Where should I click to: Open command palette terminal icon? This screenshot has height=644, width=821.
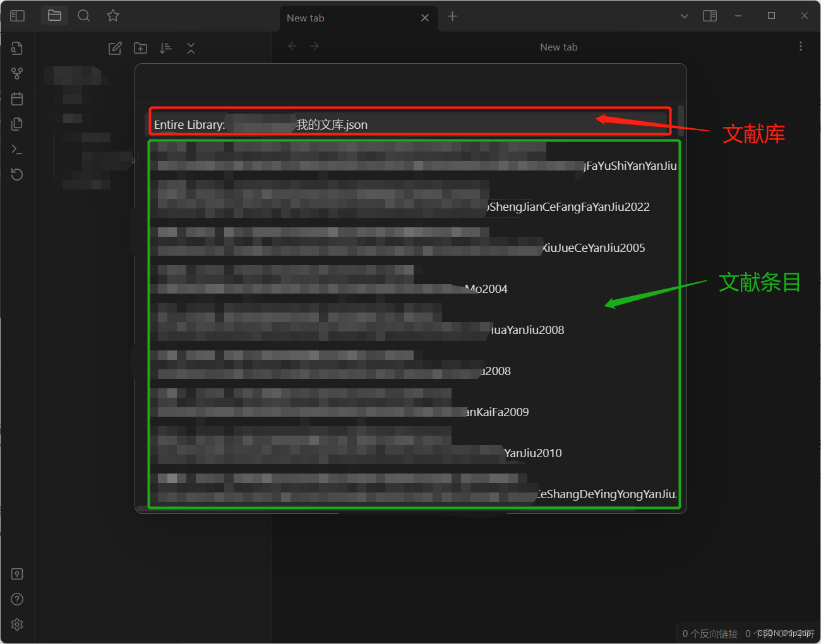pos(17,150)
